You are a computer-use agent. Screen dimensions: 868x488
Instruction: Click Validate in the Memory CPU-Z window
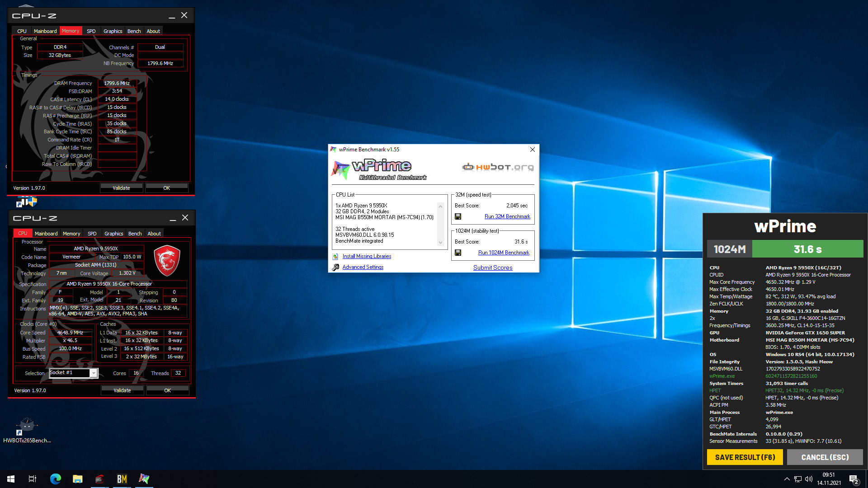(x=121, y=188)
